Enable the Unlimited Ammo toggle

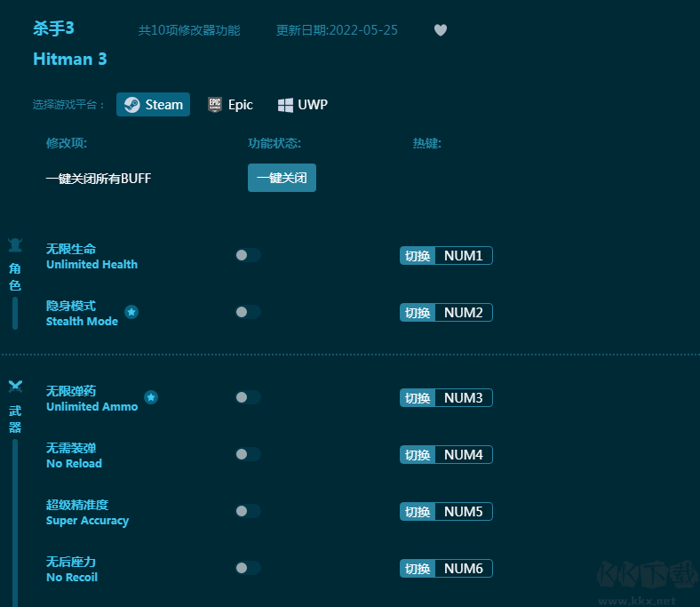pos(248,397)
